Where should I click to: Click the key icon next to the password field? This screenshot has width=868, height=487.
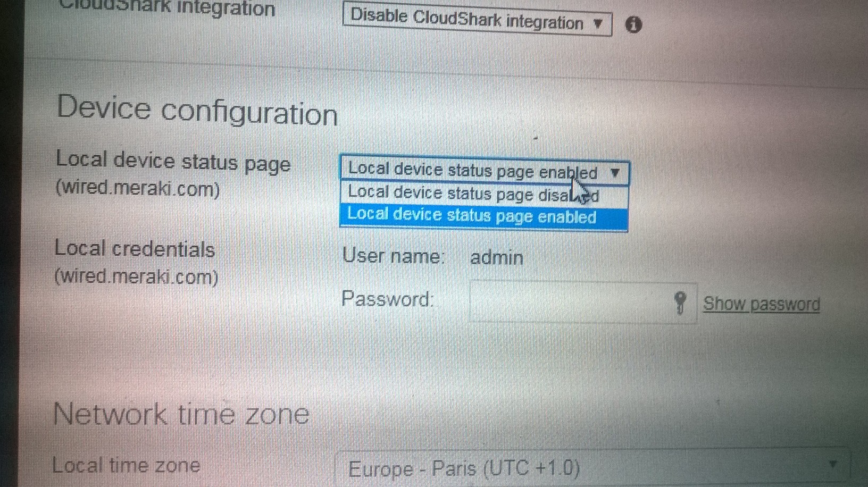click(680, 303)
